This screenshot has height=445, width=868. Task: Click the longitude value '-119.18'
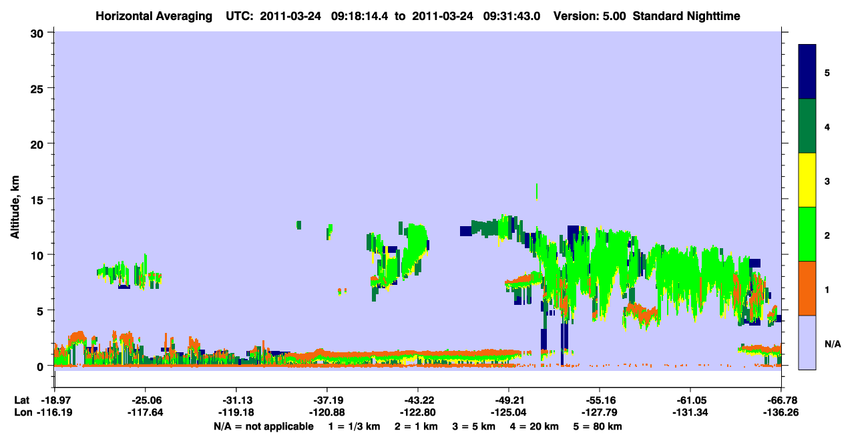tap(236, 412)
